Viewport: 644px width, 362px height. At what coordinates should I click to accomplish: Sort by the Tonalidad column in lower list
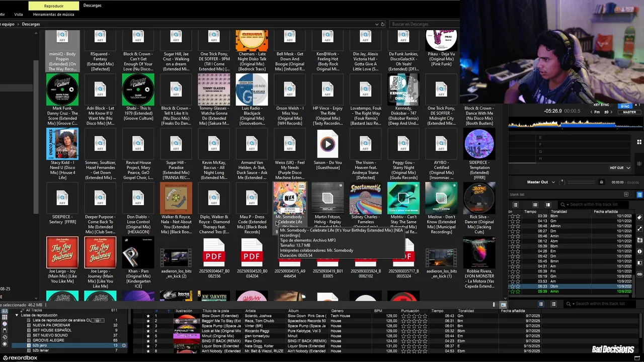click(466, 311)
